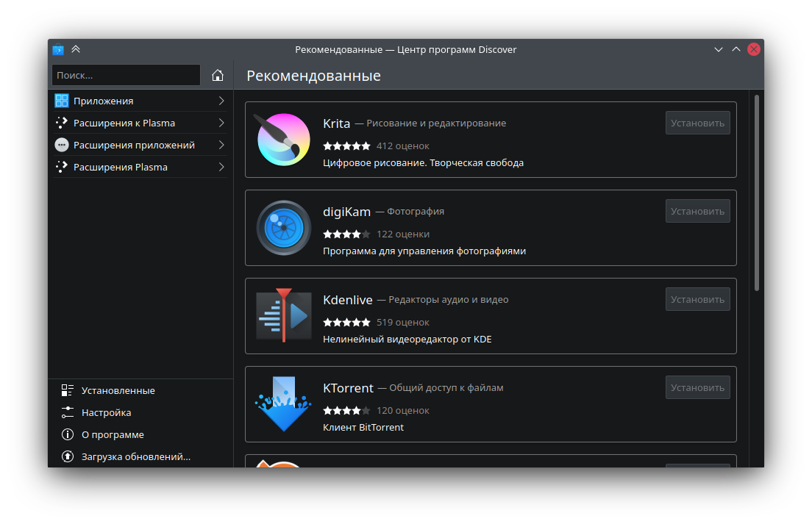Click the О программе info icon
812x524 pixels.
68,434
